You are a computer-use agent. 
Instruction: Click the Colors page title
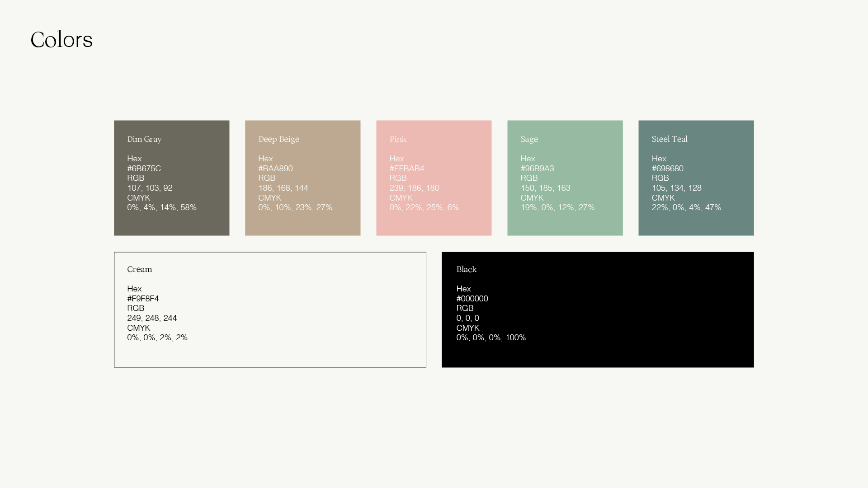click(x=61, y=40)
